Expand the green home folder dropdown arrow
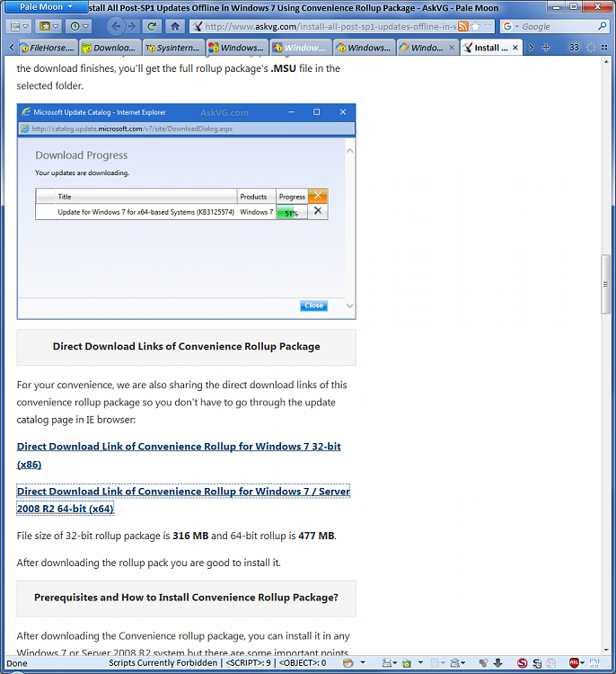This screenshot has width=616, height=674. (420, 663)
